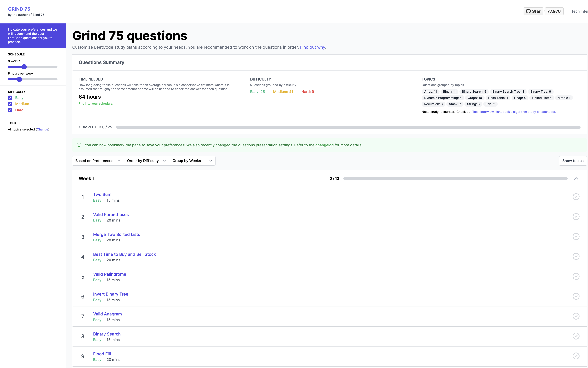Viewport: 588px width, 368px height.
Task: Check off Invert Binary Tree question
Action: [x=576, y=296]
